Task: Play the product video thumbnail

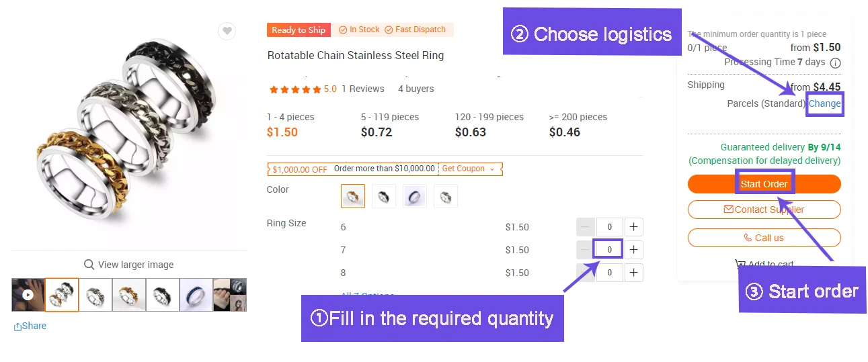Action: point(28,295)
